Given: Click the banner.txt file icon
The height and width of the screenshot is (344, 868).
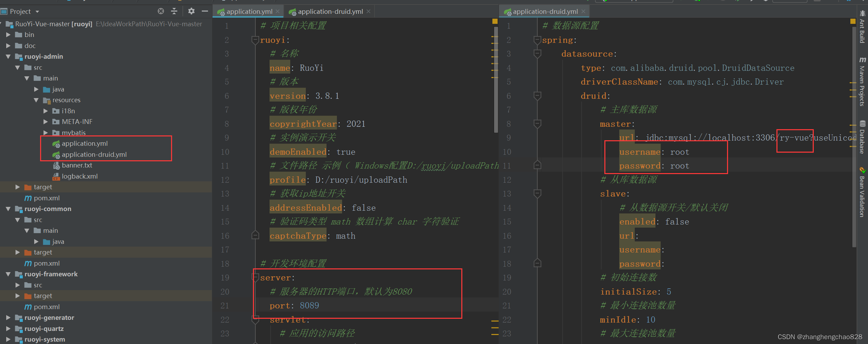Looking at the screenshot, I should click(56, 165).
